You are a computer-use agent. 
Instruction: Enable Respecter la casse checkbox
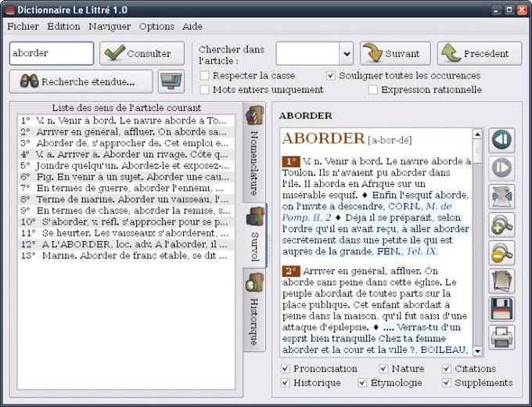point(204,75)
